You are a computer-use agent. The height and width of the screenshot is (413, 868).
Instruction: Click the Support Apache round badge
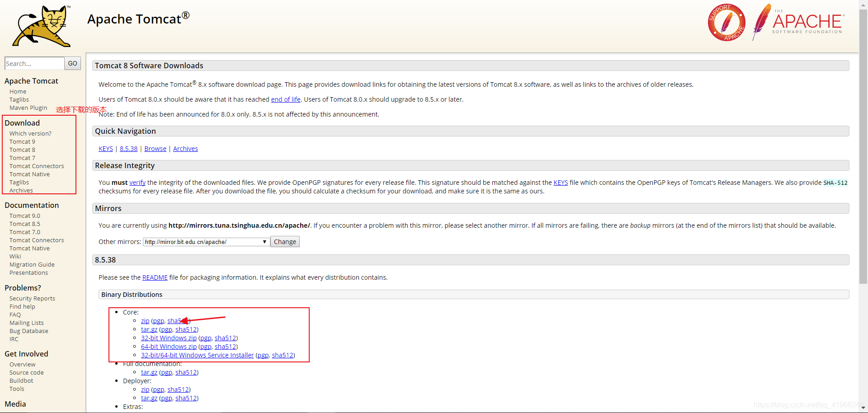[726, 23]
